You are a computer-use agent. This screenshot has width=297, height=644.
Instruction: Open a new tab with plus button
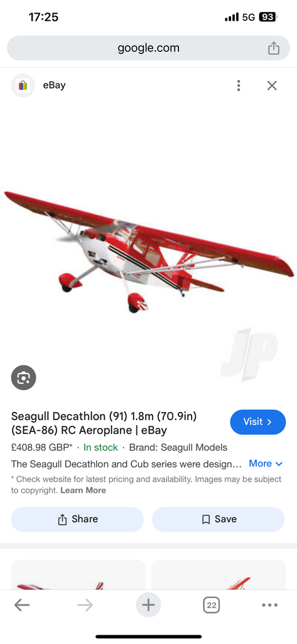pos(148,605)
